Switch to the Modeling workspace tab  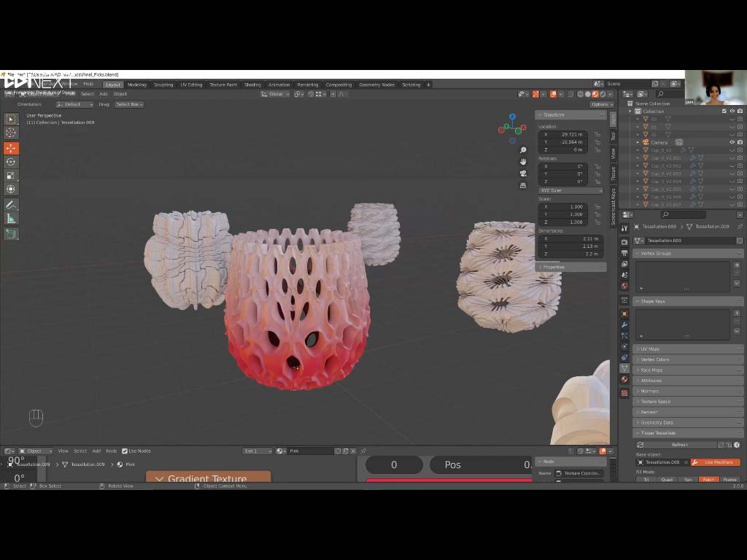tap(136, 85)
